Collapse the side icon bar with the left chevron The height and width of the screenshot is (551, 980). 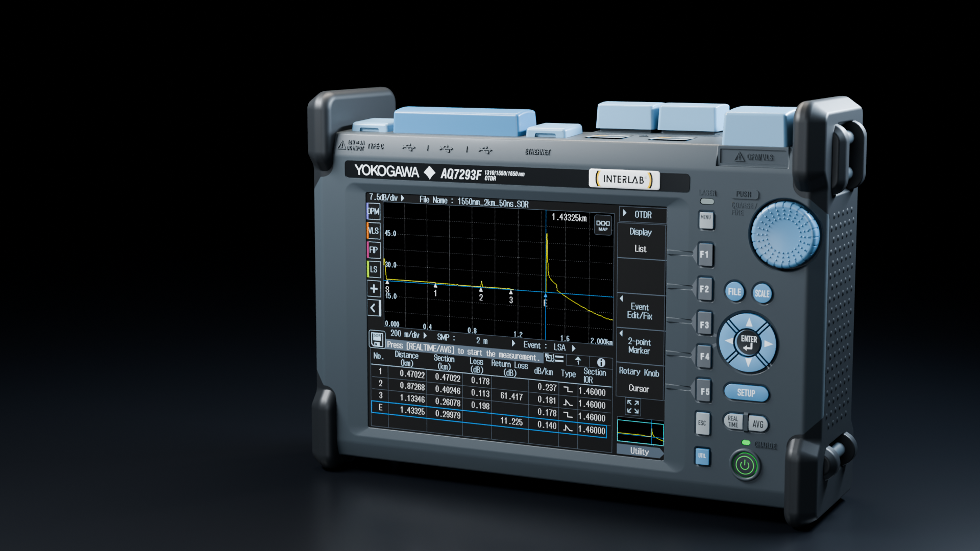(x=374, y=308)
